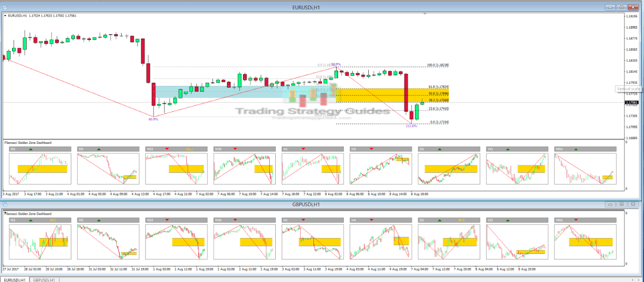Click the green up arrow on EURUSD D1 header
The width and height of the screenshot is (644, 282).
pyautogui.click(x=440, y=149)
